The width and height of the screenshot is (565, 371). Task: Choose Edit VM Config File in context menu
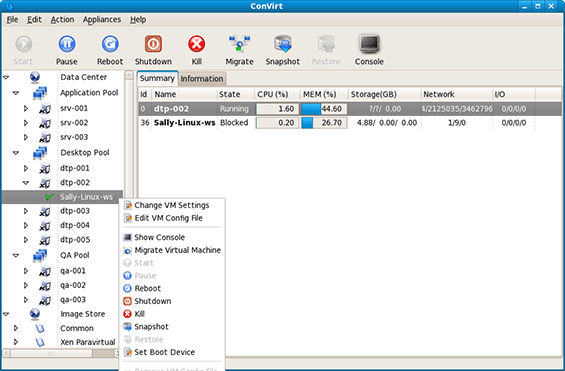(x=168, y=218)
